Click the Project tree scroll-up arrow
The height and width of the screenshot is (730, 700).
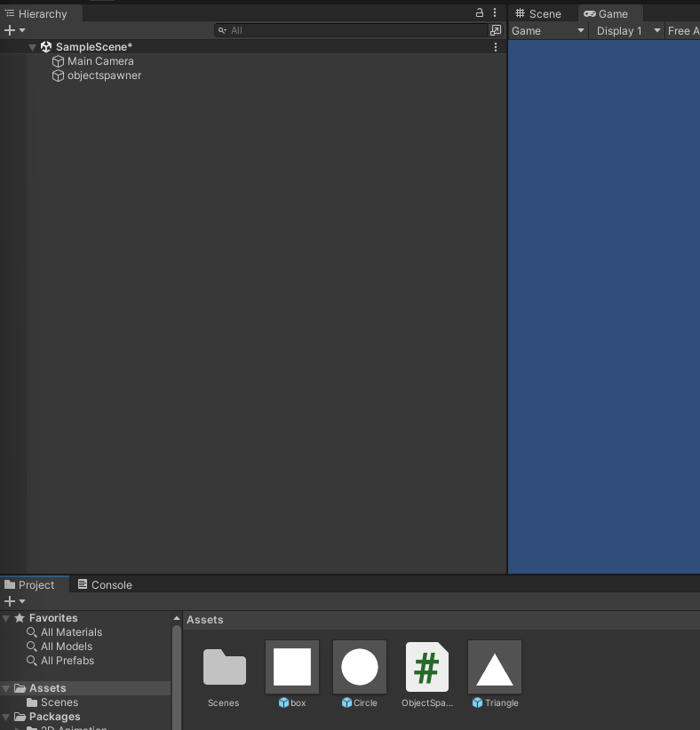tap(177, 618)
